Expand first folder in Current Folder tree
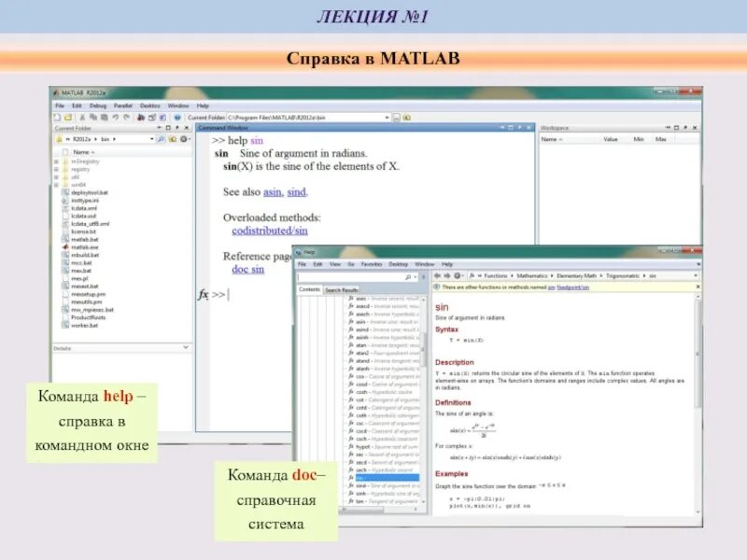This screenshot has height=560, width=747. tap(56, 161)
